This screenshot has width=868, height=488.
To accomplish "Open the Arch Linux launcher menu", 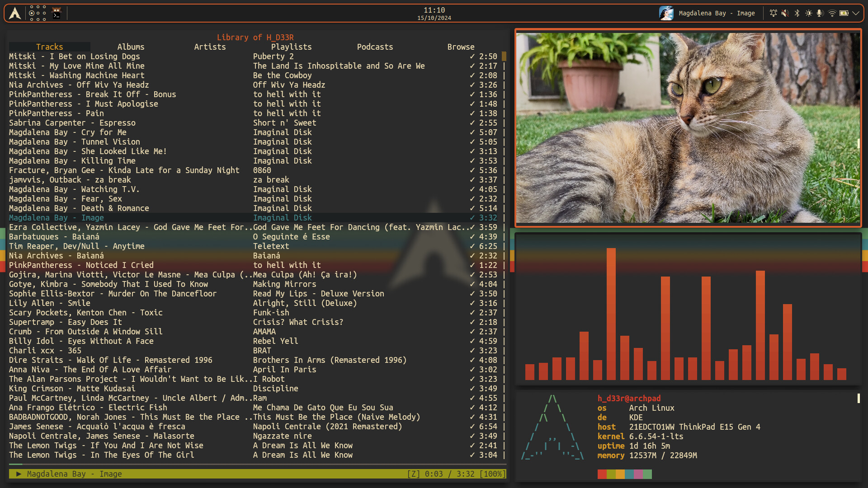I will (x=15, y=13).
